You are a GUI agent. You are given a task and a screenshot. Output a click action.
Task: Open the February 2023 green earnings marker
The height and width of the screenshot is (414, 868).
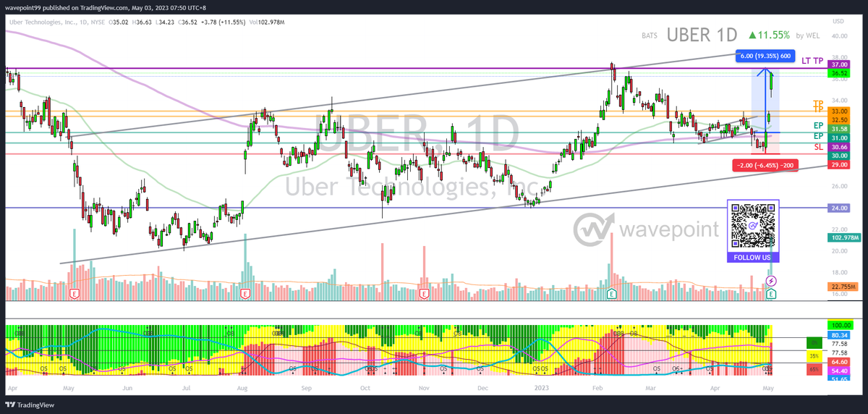(611, 294)
